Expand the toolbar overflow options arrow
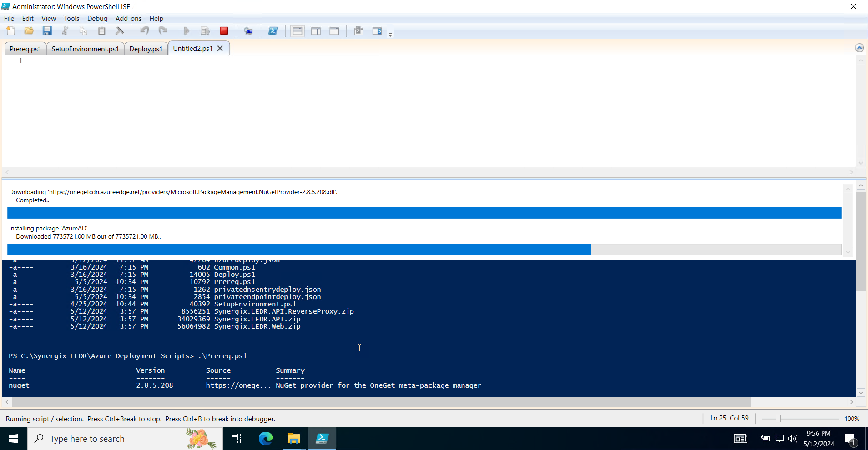 [390, 35]
